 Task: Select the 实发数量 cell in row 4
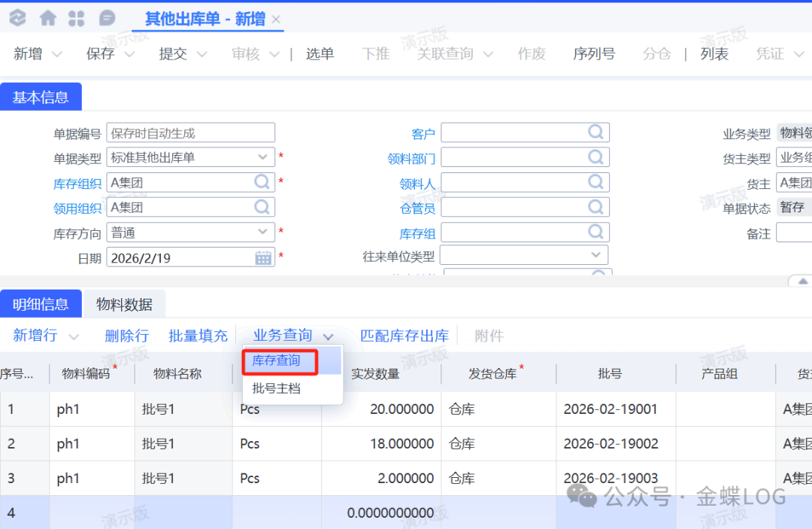[x=380, y=512]
